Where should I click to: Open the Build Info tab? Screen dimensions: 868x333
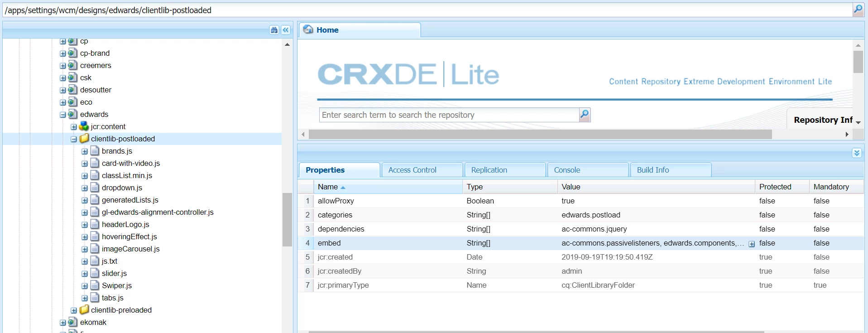point(671,170)
